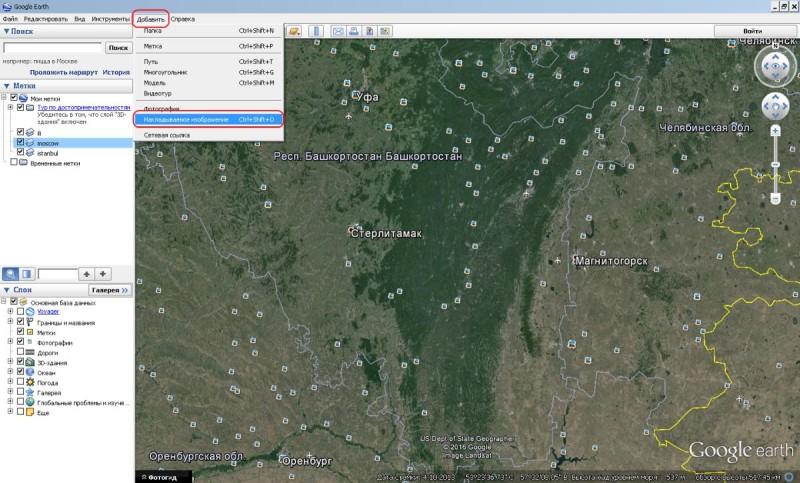800x483 pixels.
Task: Click into the search input field
Action: click(53, 47)
